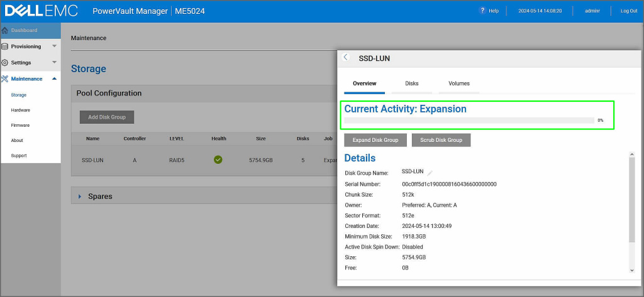Click the pencil icon to rename disk group
The width and height of the screenshot is (644, 297).
click(x=431, y=172)
